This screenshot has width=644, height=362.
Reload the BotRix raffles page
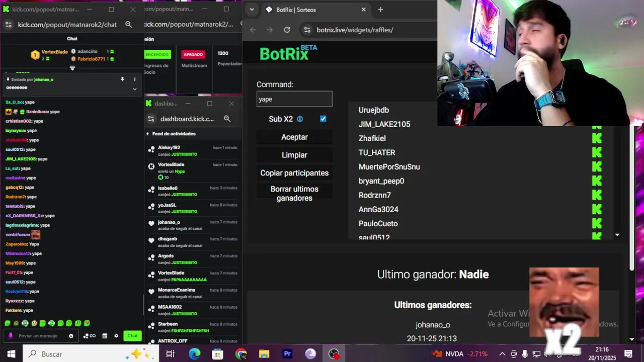(287, 30)
